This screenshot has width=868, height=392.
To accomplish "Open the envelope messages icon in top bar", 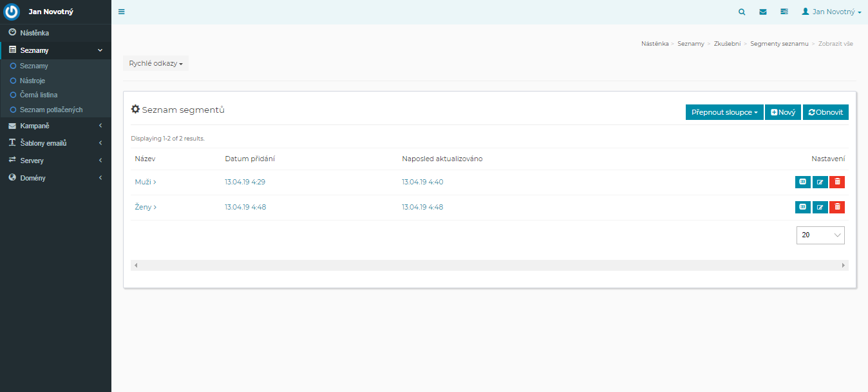I will (763, 12).
